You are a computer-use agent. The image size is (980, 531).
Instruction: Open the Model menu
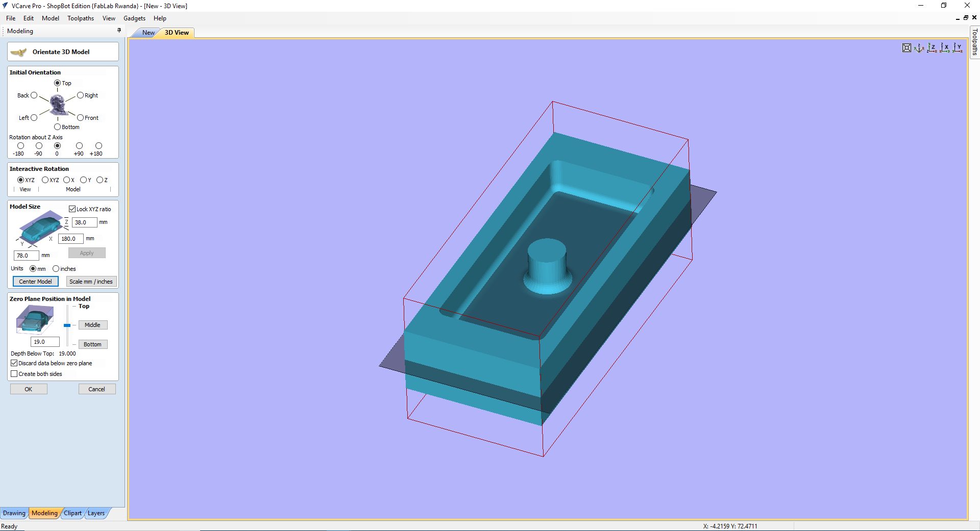pyautogui.click(x=51, y=18)
